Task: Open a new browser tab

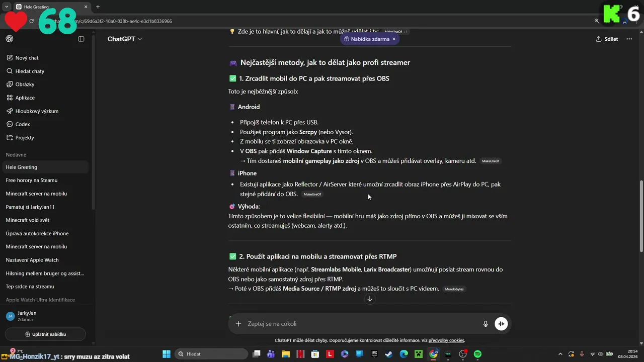Action: [x=98, y=7]
